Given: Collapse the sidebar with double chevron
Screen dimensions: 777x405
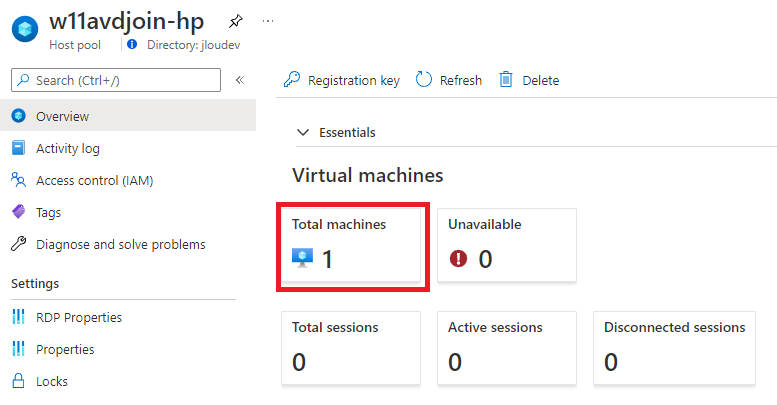Looking at the screenshot, I should [x=240, y=80].
